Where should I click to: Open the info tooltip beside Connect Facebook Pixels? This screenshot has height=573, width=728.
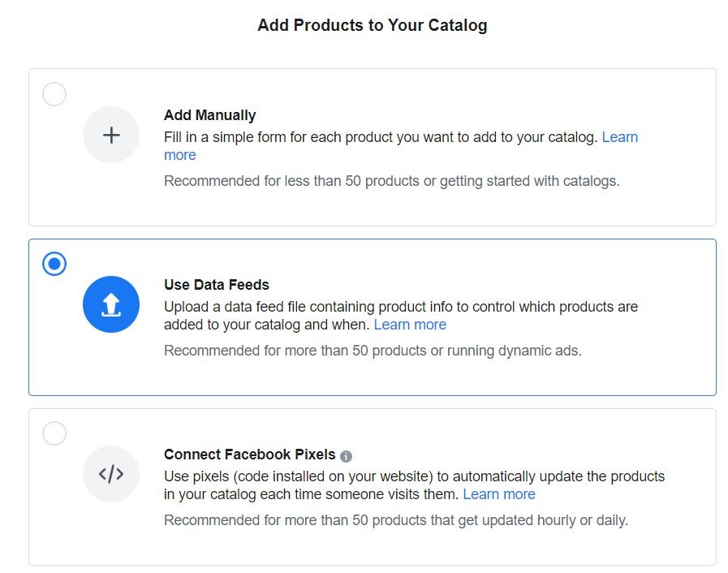pyautogui.click(x=346, y=456)
